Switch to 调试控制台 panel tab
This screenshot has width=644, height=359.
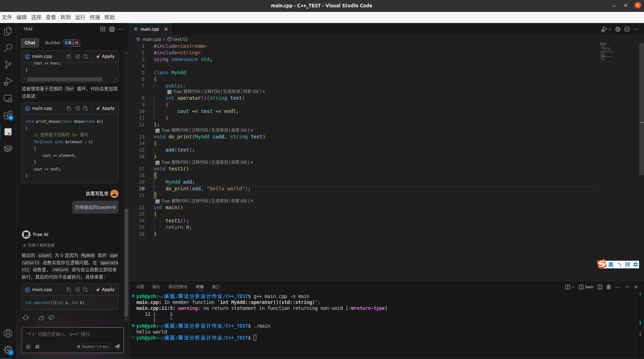click(178, 287)
